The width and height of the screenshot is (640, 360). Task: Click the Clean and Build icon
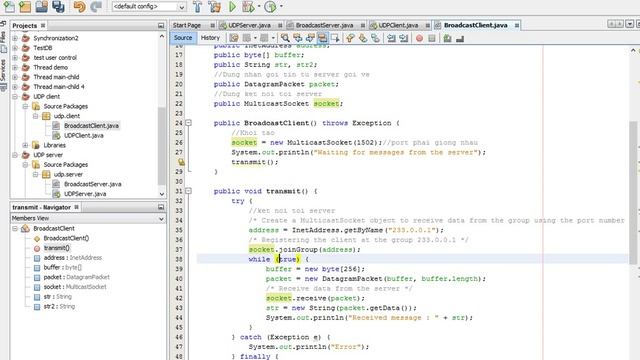pos(214,7)
